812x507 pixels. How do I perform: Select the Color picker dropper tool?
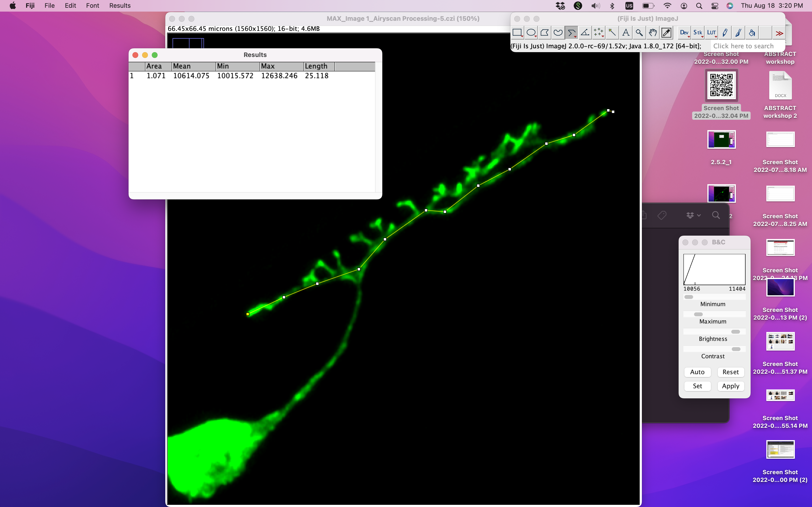point(666,33)
